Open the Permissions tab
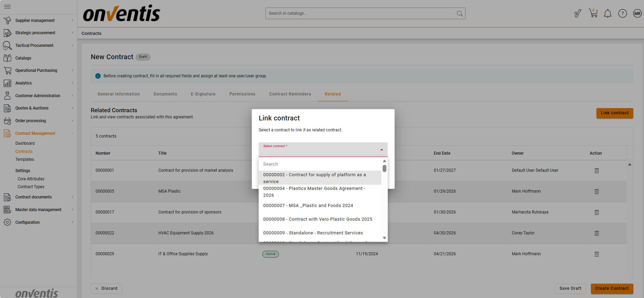 click(242, 94)
